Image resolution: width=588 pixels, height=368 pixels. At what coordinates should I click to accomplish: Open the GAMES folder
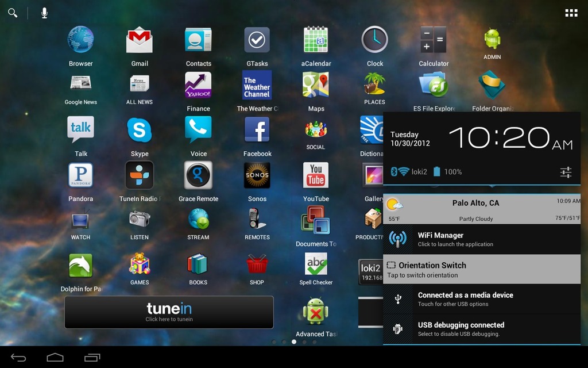click(x=140, y=264)
